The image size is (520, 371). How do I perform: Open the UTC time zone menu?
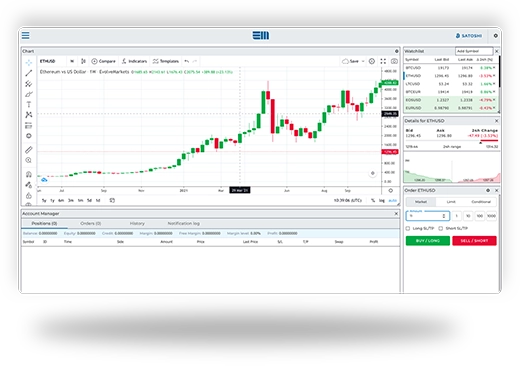pyautogui.click(x=348, y=201)
